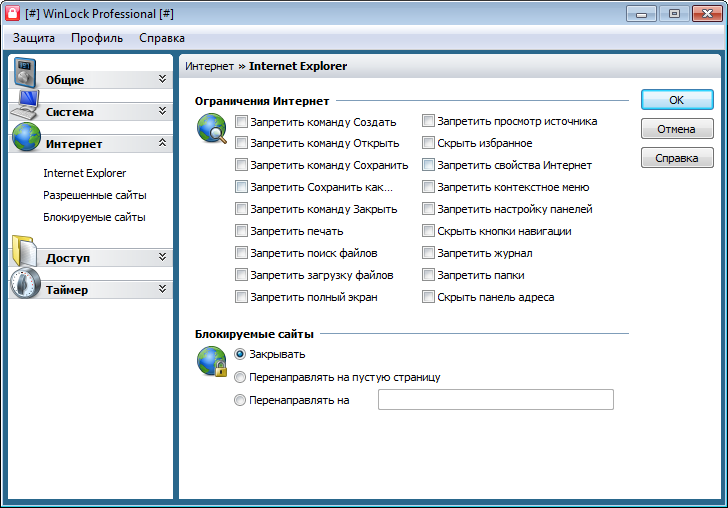Enable Запретить полный экран checkbox

pyautogui.click(x=241, y=296)
